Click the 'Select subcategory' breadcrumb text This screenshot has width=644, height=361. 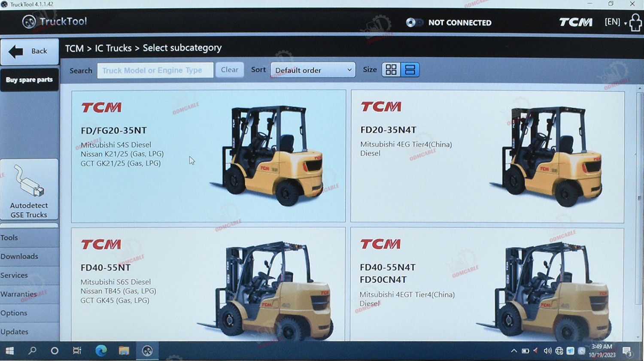pyautogui.click(x=182, y=48)
